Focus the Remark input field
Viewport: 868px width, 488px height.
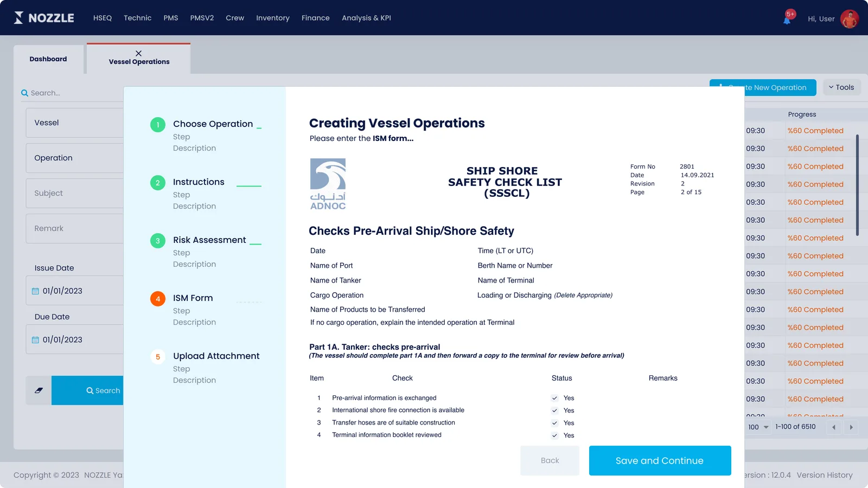tap(75, 228)
